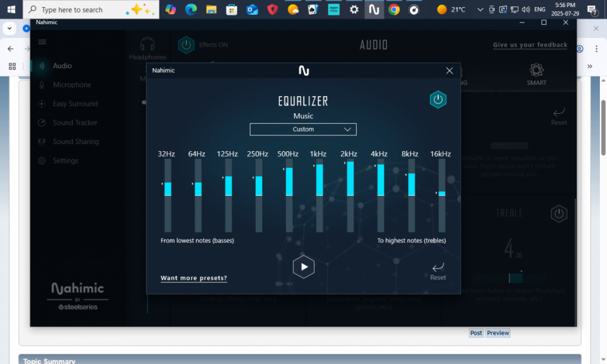
Task: Show hidden bookmarks with the double chevron
Action: [x=590, y=66]
